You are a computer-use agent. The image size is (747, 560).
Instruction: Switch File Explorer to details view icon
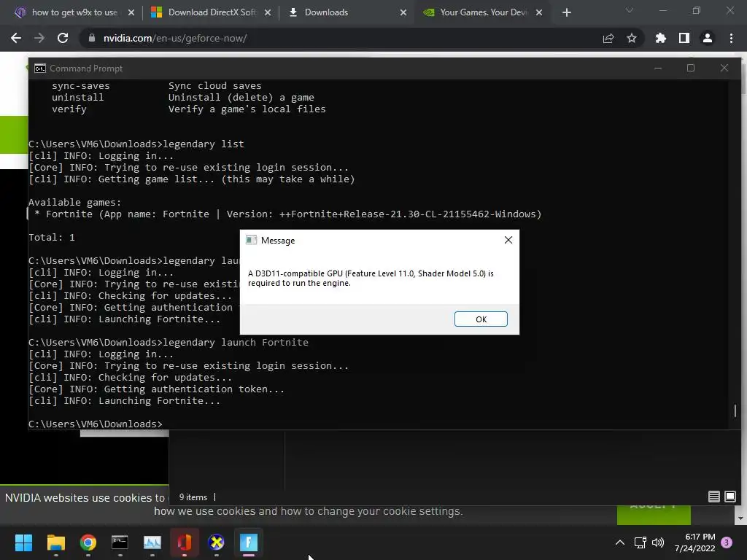point(713,497)
